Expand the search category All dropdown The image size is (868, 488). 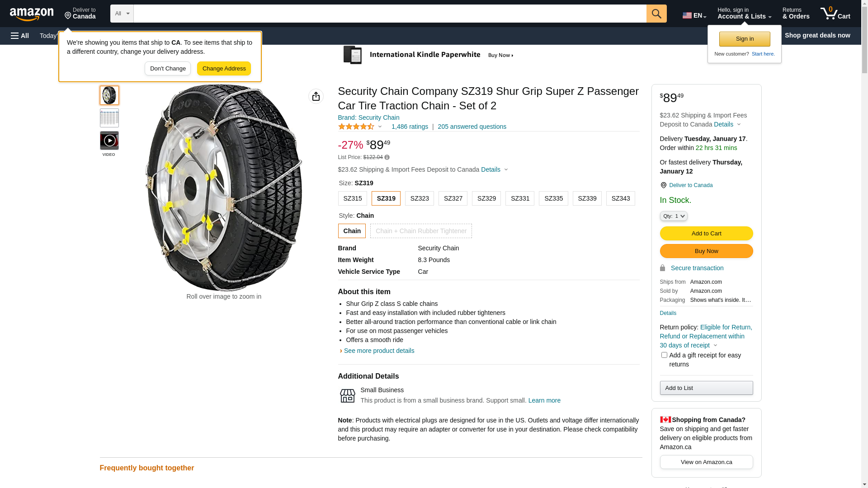pos(122,14)
